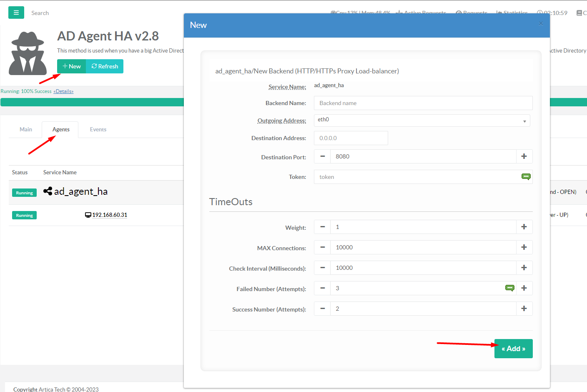587x392 pixels.
Task: Decrease Destination Port with minus button
Action: coord(322,156)
